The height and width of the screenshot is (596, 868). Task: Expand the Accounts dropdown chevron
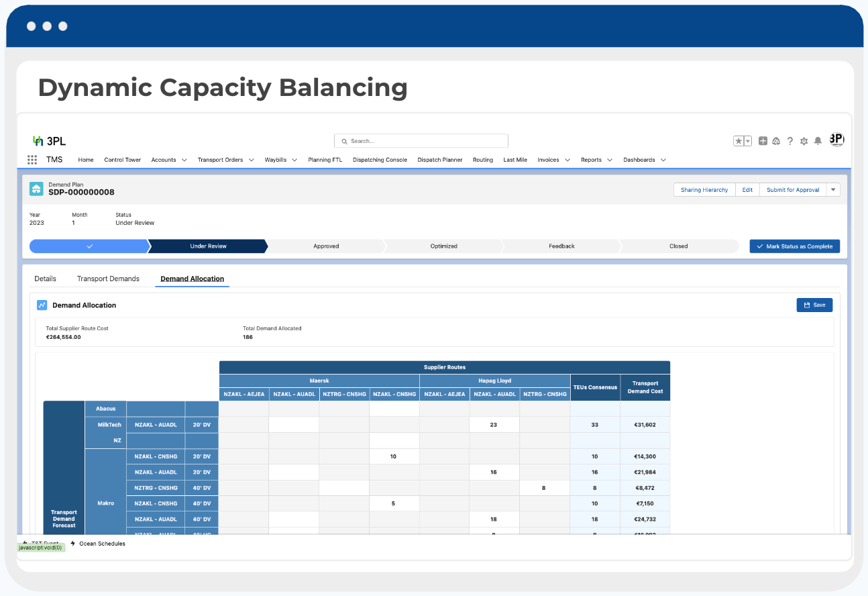[x=184, y=160]
